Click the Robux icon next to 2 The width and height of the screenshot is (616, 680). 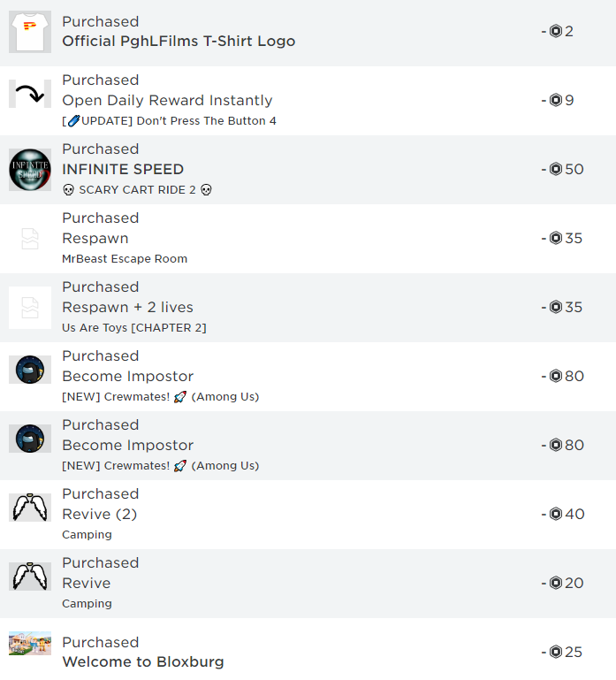pos(555,31)
